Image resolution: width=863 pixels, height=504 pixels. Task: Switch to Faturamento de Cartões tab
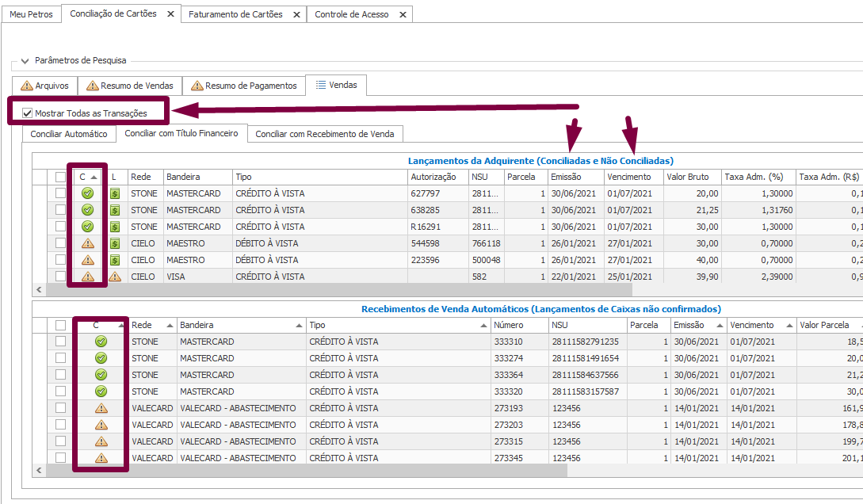[235, 14]
